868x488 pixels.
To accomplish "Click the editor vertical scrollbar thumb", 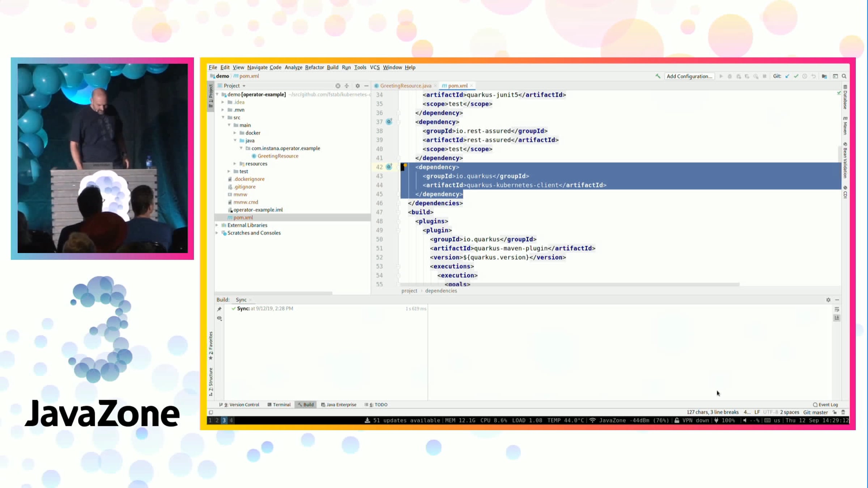I will [x=839, y=154].
